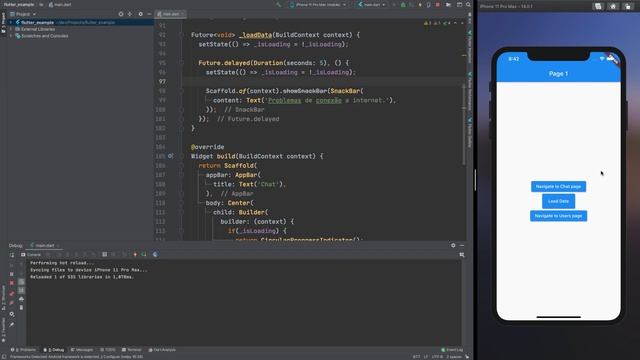This screenshot has height=360, width=640.
Task: Click the collapse-all icon in the Project panel header
Action: pos(130,14)
